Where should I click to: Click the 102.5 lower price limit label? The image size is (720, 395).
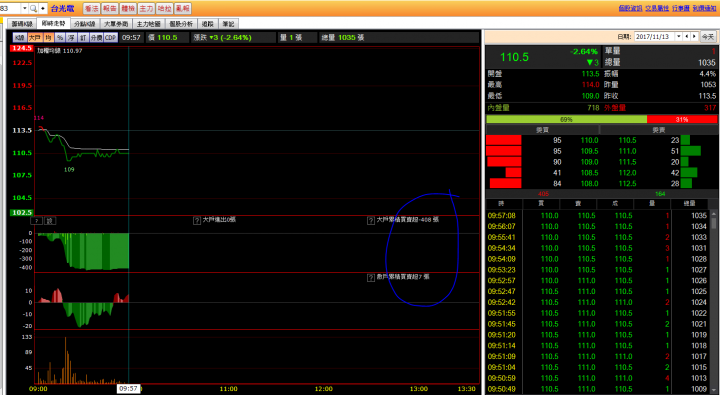[22, 213]
